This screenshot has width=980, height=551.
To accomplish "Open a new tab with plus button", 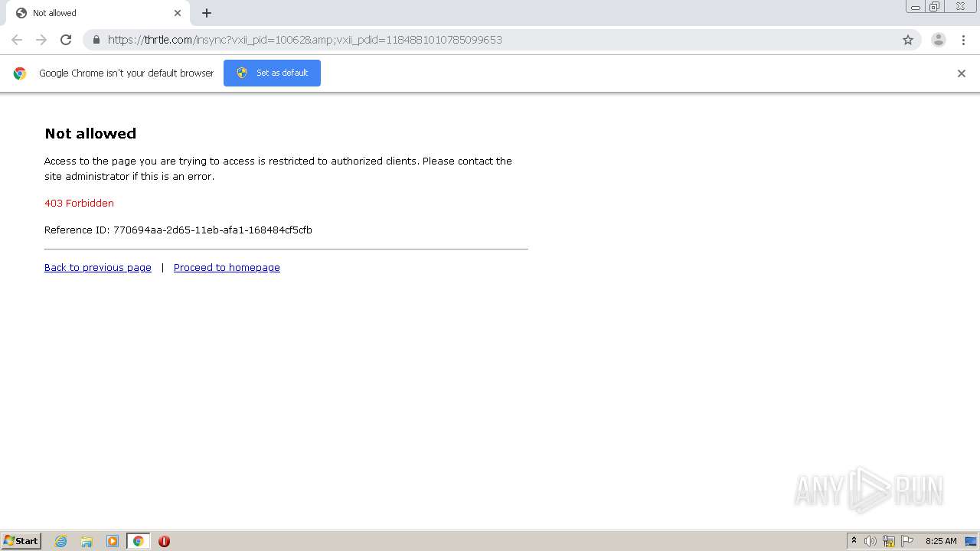I will (207, 13).
